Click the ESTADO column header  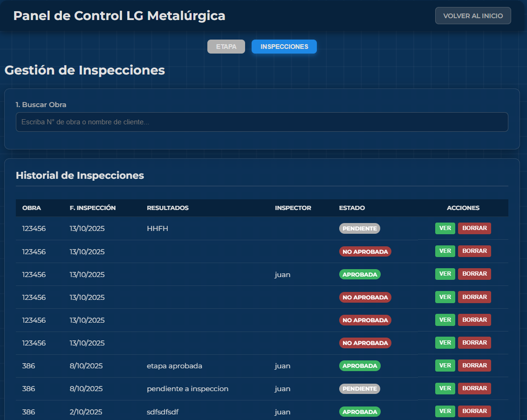[x=352, y=208]
